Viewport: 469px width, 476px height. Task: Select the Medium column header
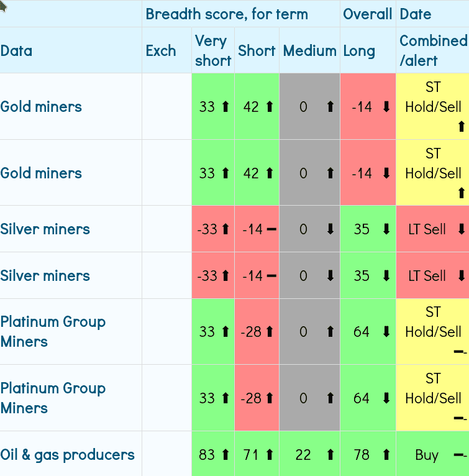click(309, 51)
